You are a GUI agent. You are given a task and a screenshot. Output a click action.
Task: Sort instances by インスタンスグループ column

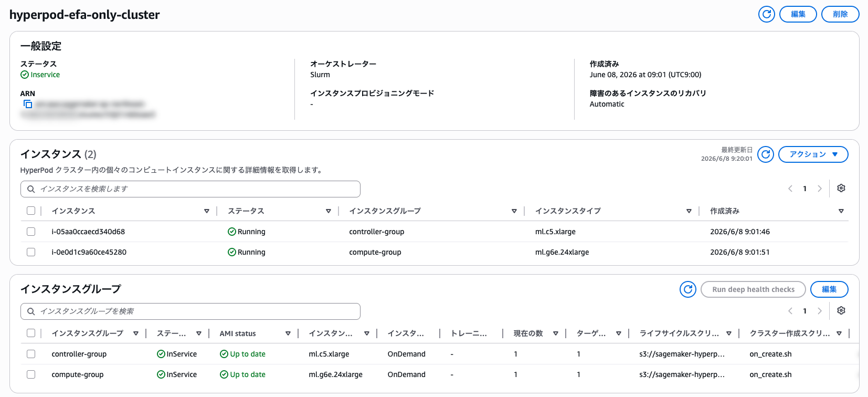(514, 211)
